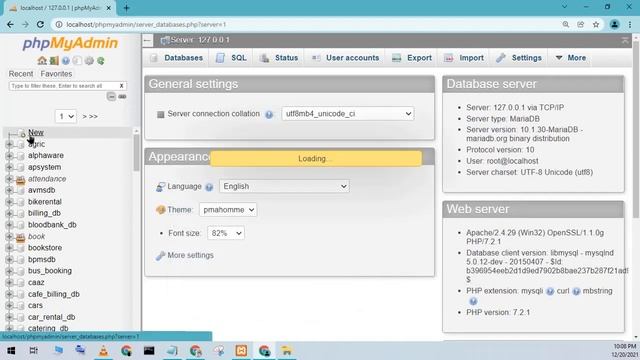Open the Task View icon in taskbar
Image resolution: width=640 pixels, height=360 pixels.
click(34, 350)
